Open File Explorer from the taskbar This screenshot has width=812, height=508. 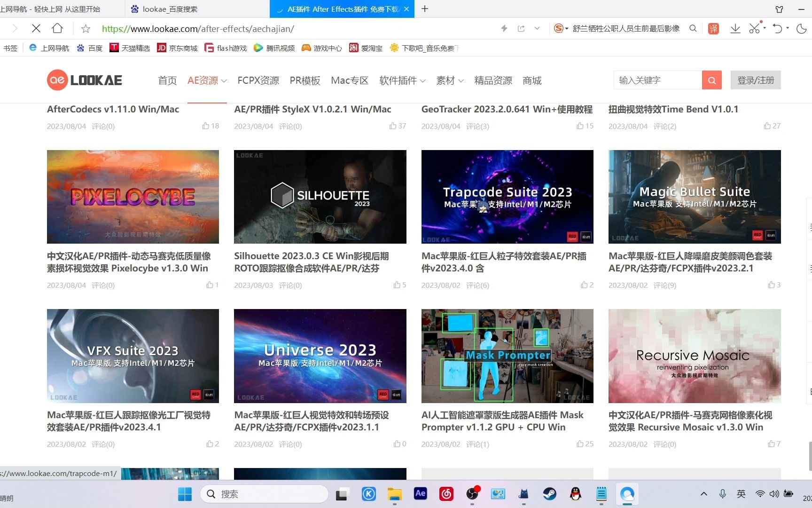(394, 494)
